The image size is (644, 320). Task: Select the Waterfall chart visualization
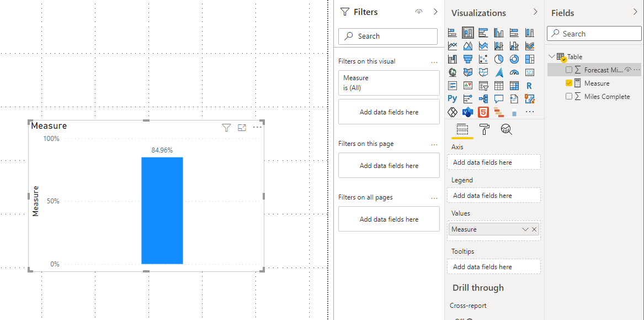tap(452, 59)
